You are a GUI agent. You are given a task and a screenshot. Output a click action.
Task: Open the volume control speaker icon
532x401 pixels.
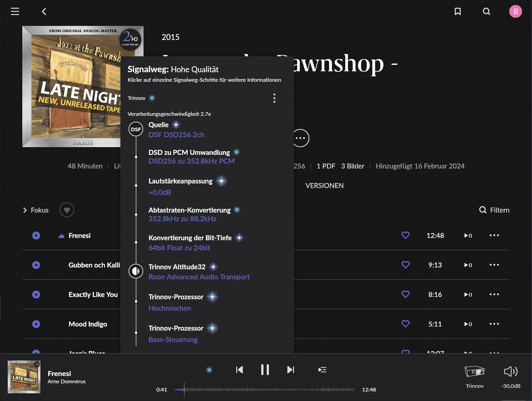coord(511,371)
